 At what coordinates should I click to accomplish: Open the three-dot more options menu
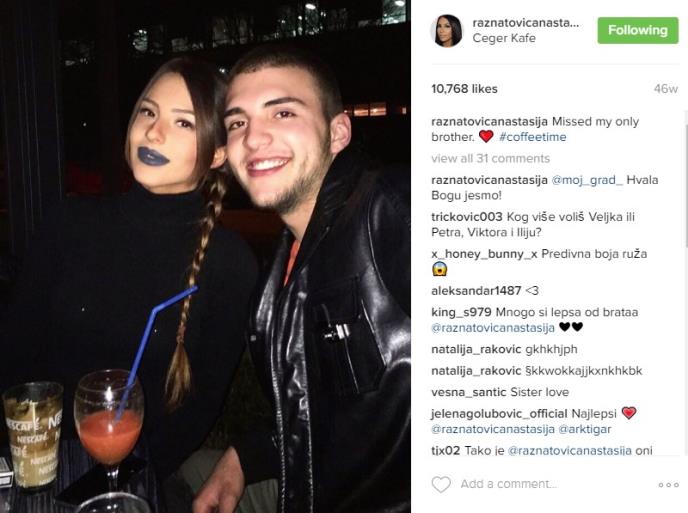668,485
